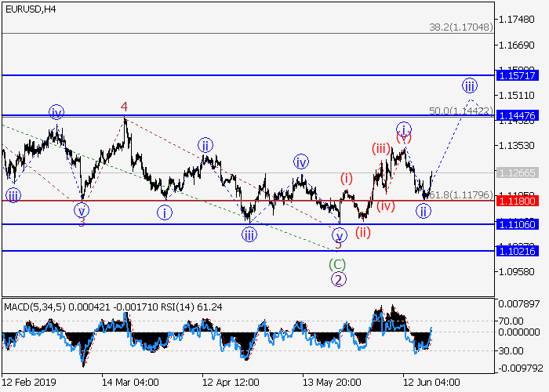
Task: Click the EURUSD,H4 chart title
Action: [29, 9]
